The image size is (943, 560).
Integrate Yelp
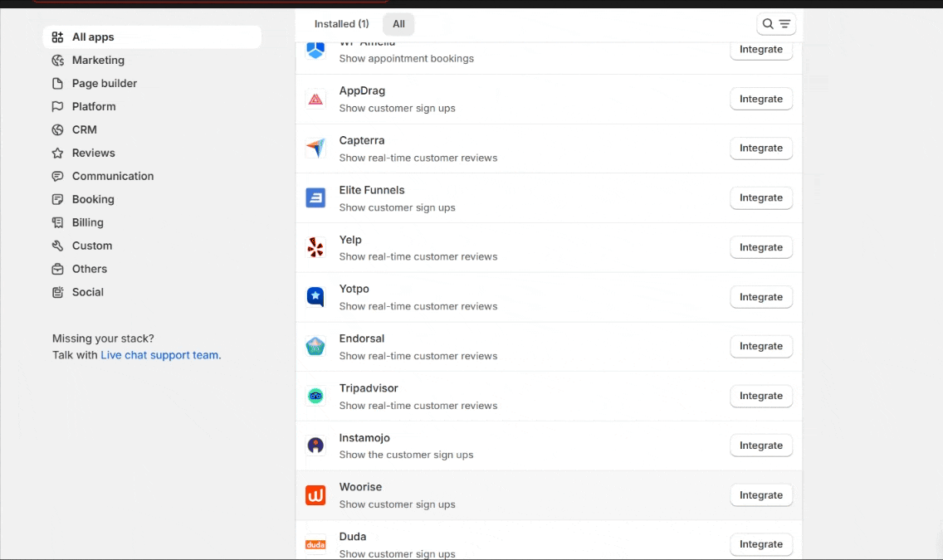tap(761, 247)
